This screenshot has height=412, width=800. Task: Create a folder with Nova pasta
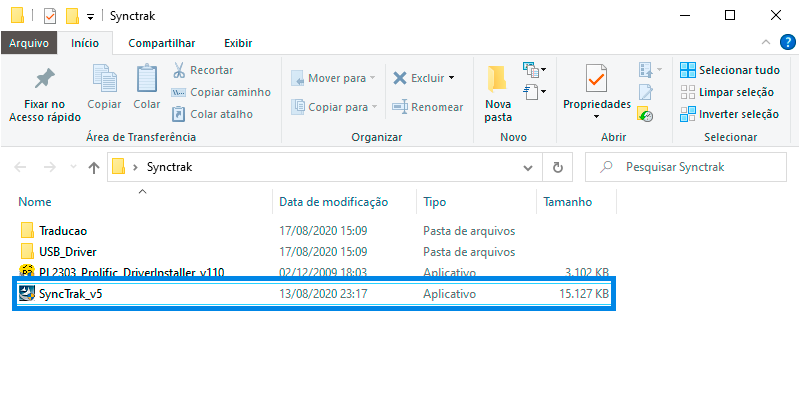[x=498, y=93]
